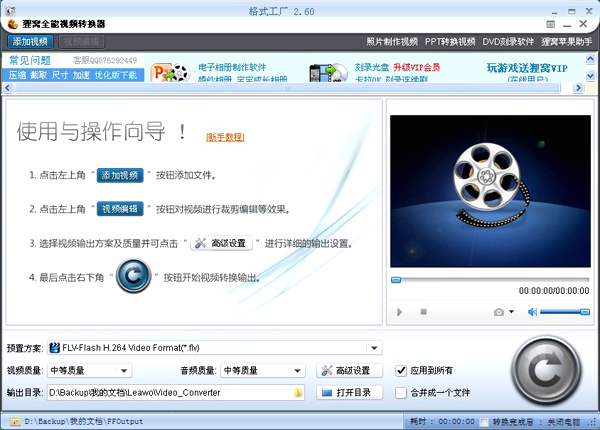Click the 格式工厂 window title bar icon
Image resolution: width=600 pixels, height=430 pixels.
coord(10,11)
